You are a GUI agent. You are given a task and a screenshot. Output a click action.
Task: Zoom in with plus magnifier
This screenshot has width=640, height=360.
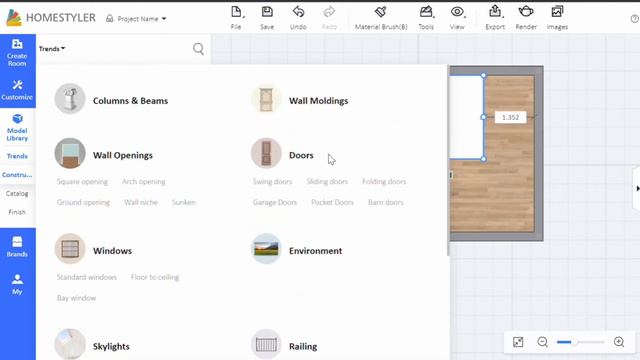tap(619, 342)
